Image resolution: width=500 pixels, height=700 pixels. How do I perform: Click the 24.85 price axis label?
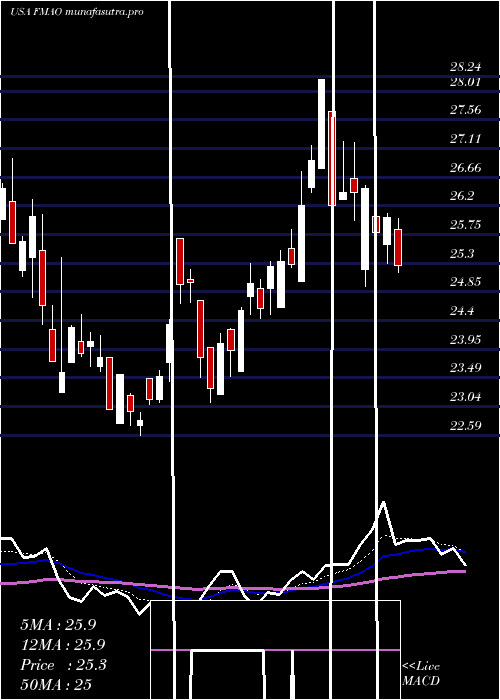tap(466, 282)
